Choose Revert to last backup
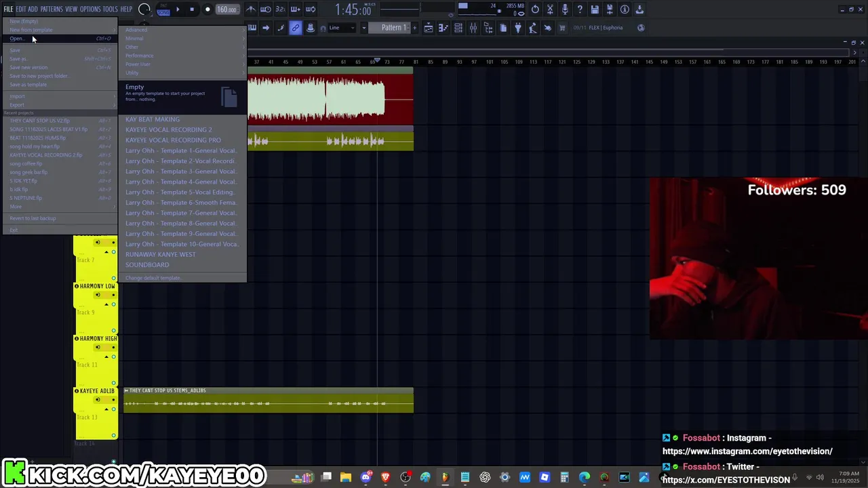868x488 pixels. (x=60, y=218)
